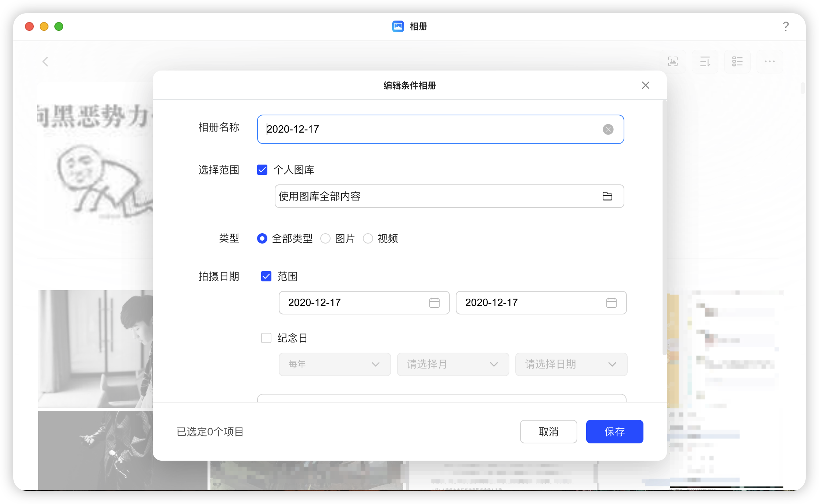Click the dialog's vertical scrollbar
The height and width of the screenshot is (504, 819).
(664, 228)
